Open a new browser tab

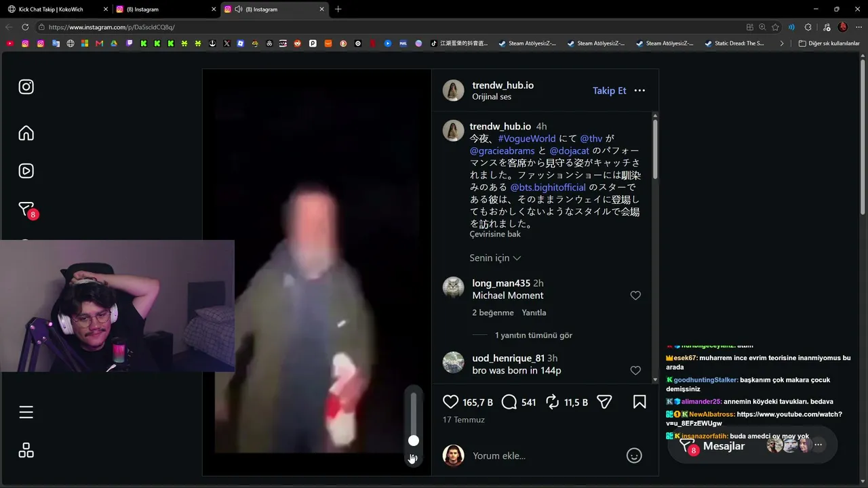point(338,9)
